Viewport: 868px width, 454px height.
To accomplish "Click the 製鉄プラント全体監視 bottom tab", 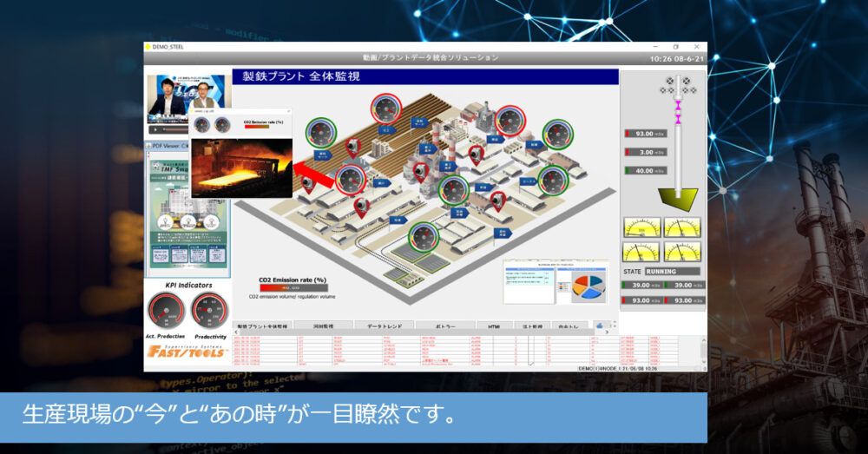I will [x=261, y=326].
